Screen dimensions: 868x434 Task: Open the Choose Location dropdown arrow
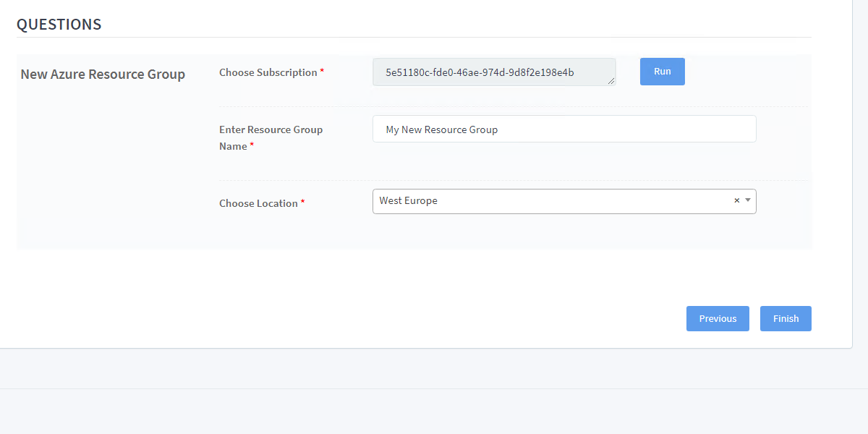pos(747,201)
